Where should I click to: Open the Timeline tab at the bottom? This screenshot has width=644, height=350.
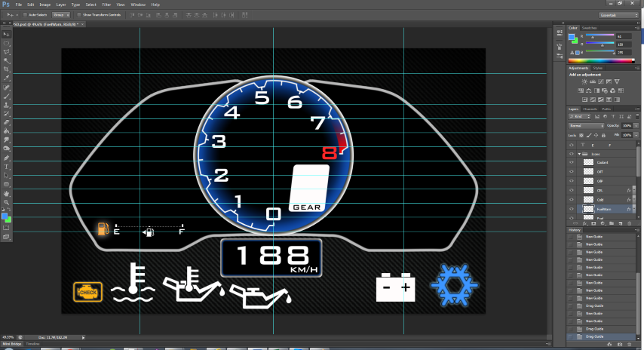(32, 344)
